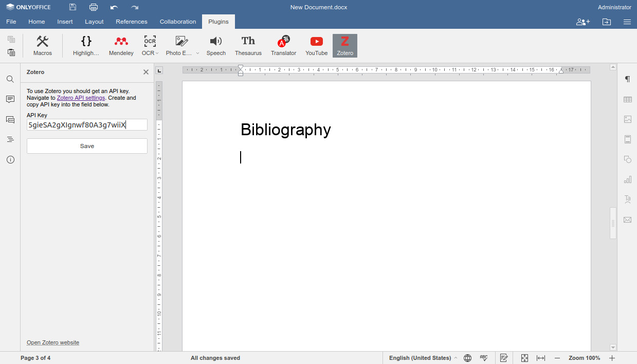The image size is (637, 364).
Task: Switch to the References tab
Action: [132, 22]
